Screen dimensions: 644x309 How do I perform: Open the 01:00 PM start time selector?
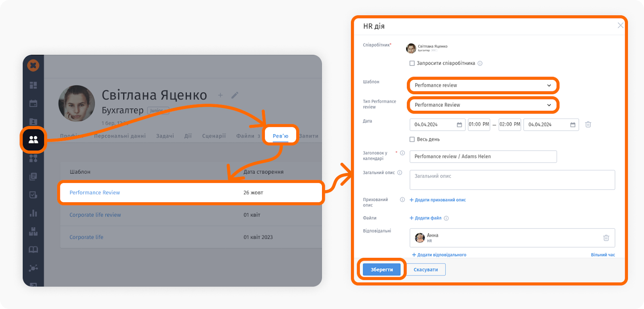479,124
